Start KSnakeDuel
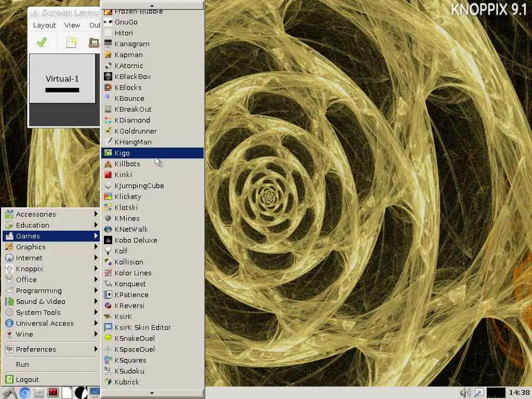 152,338
